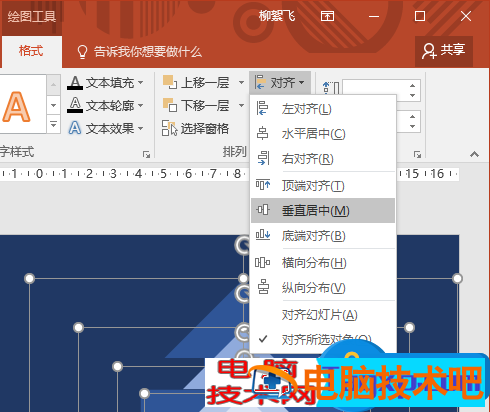The width and height of the screenshot is (490, 412).
Task: Click outer shape's top-left resize handle
Action: (x=30, y=278)
